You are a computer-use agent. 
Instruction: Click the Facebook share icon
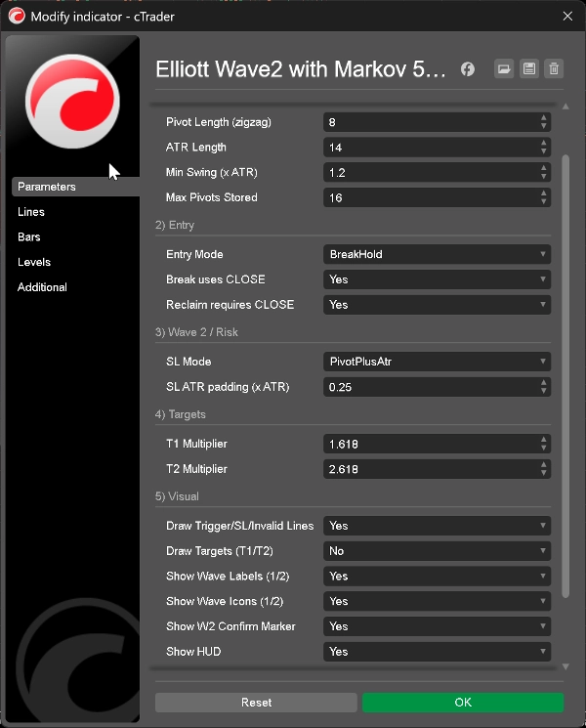point(468,69)
